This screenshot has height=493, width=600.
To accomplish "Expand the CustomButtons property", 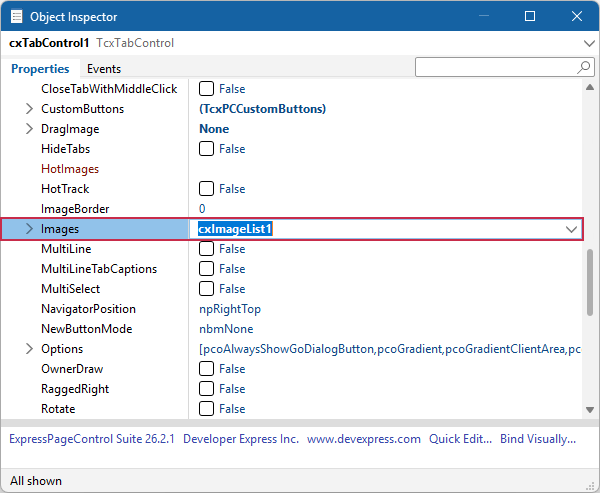I will click(29, 109).
